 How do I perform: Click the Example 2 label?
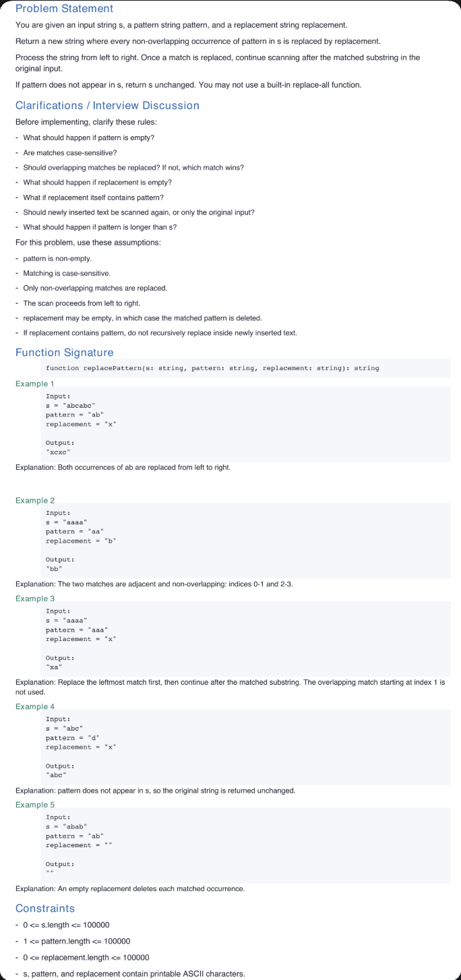point(34,500)
